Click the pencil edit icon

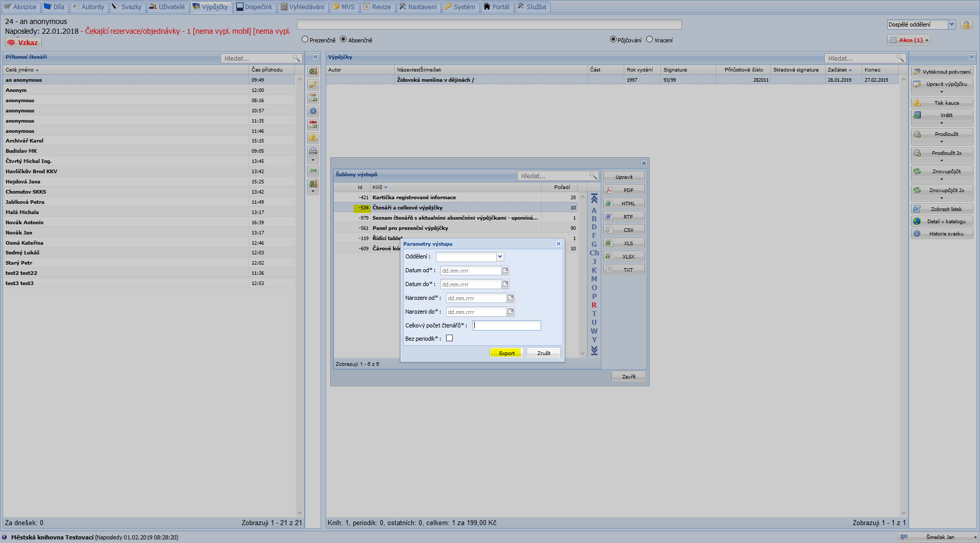point(313,85)
